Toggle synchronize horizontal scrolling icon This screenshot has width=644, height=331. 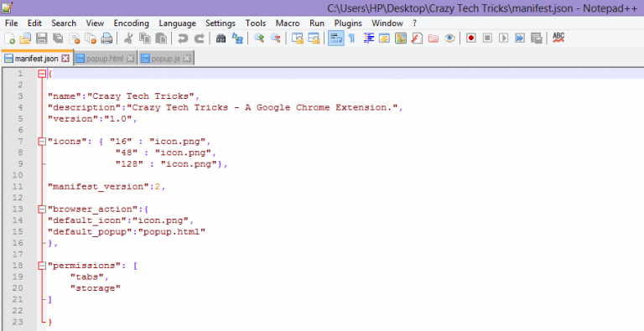click(x=314, y=39)
